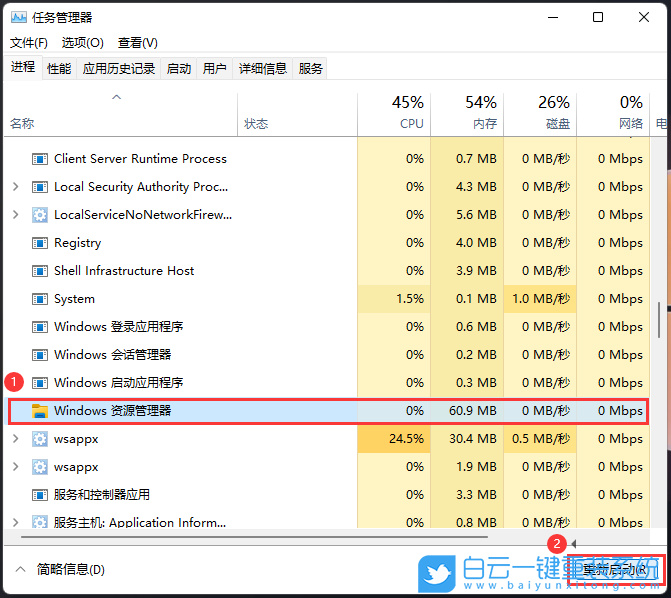Switch to the 性能 tab
This screenshot has width=671, height=598.
[59, 68]
